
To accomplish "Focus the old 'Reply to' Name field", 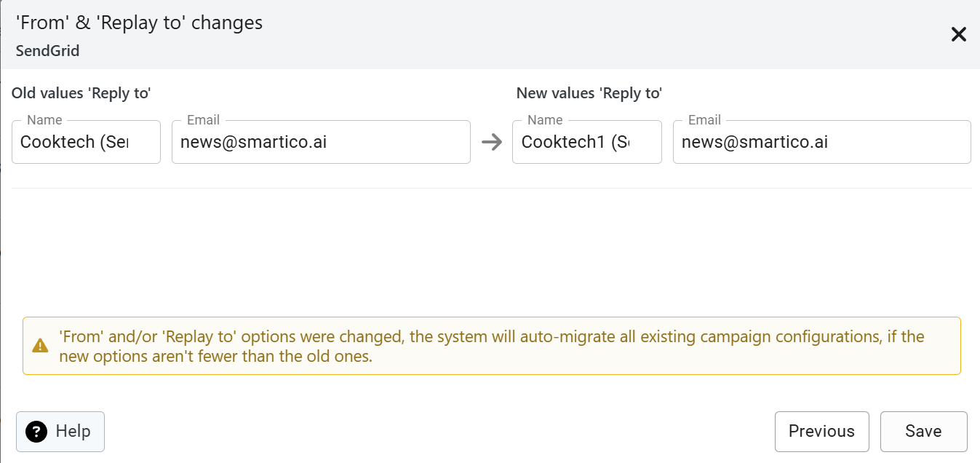I will coord(86,143).
